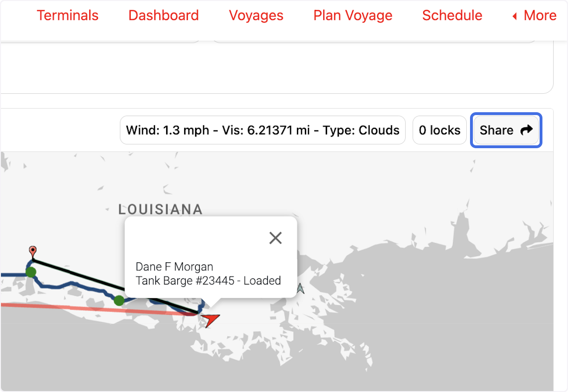Click the LOUISIANA map label

click(x=160, y=209)
